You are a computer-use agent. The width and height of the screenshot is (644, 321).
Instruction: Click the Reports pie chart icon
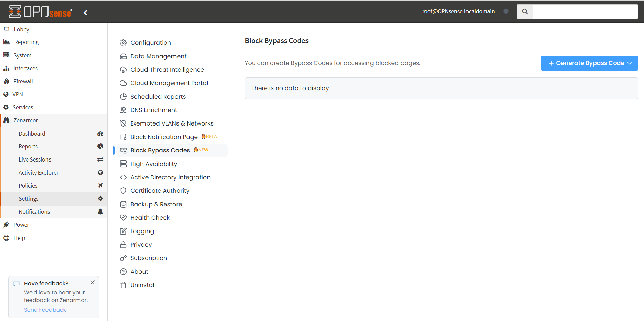(100, 146)
